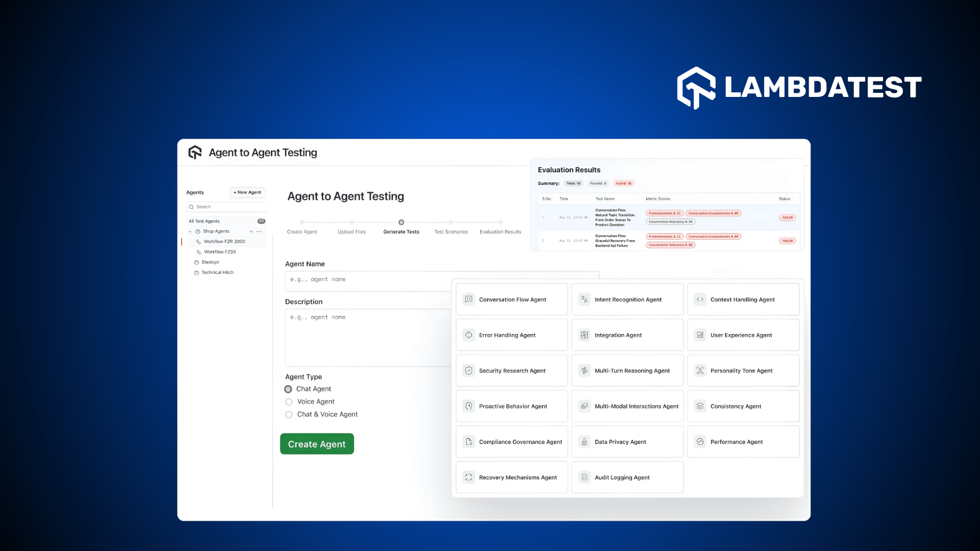Click the Technical Hitch folder icon
This screenshot has height=551, width=980.
(x=197, y=272)
